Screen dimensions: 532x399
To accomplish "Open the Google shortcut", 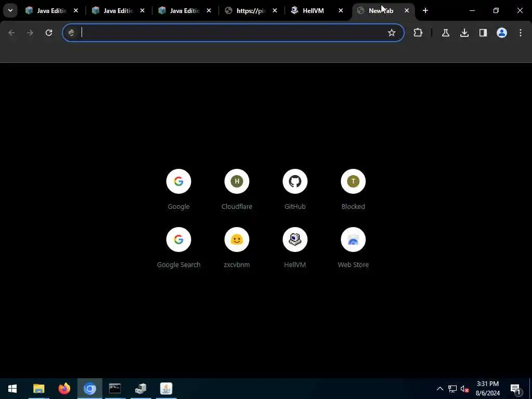I will pyautogui.click(x=179, y=189).
